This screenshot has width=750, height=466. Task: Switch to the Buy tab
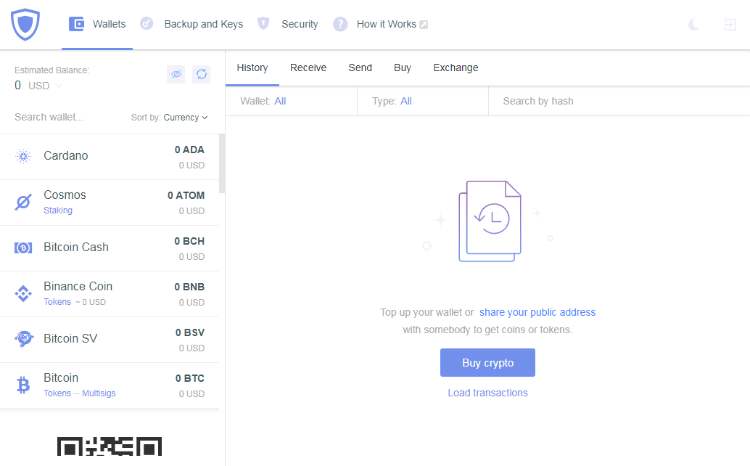pos(402,67)
